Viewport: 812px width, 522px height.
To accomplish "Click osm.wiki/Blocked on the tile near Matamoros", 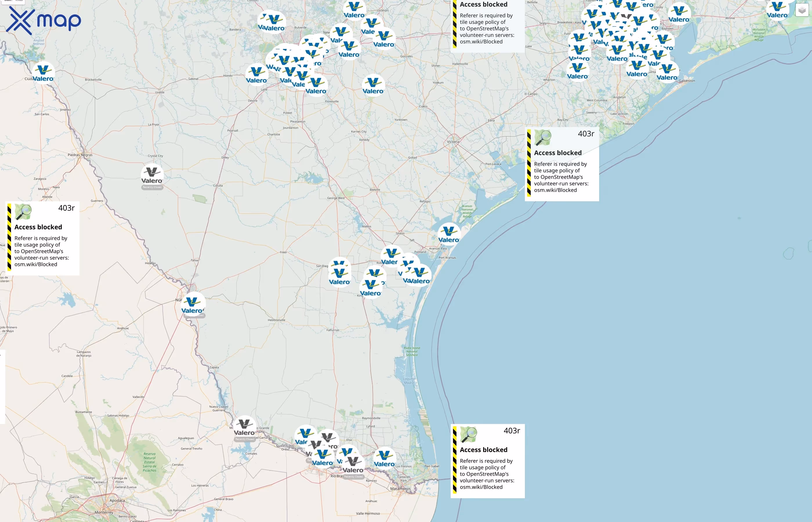I will pos(481,487).
